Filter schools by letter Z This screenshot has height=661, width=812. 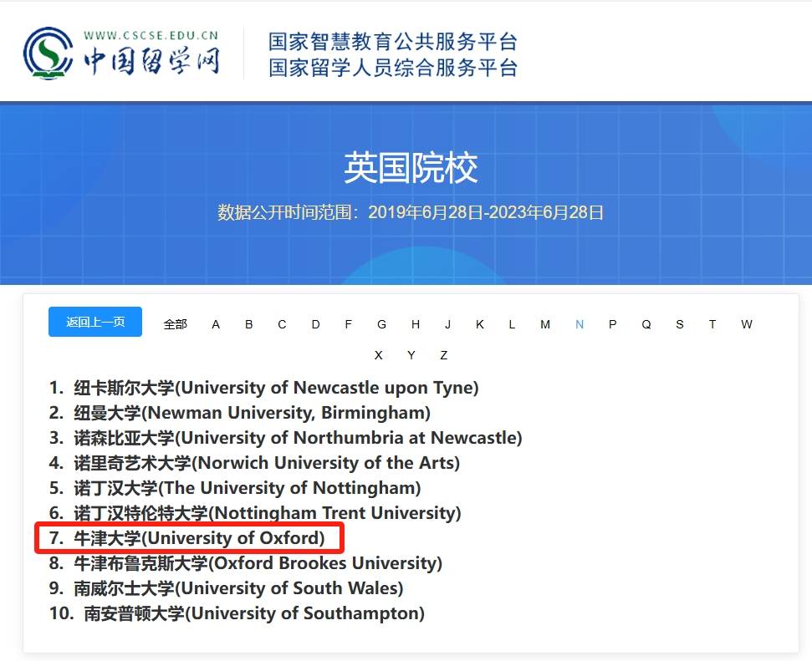pos(444,355)
